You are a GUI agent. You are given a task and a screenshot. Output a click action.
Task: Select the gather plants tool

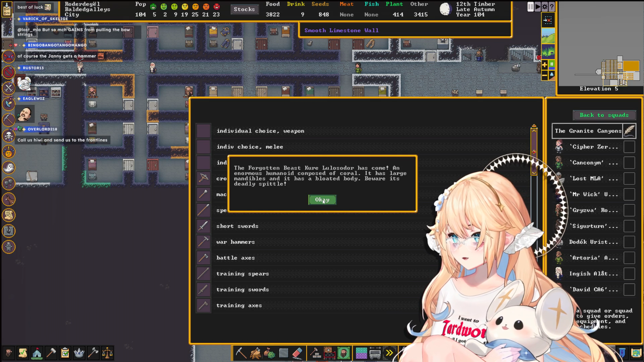(269, 353)
